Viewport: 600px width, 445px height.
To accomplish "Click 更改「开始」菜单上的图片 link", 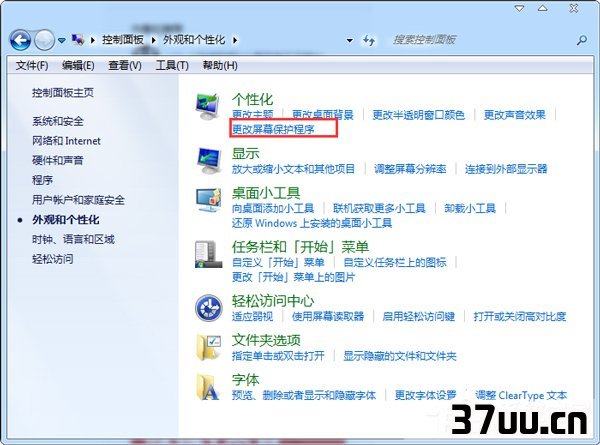I will click(x=293, y=277).
